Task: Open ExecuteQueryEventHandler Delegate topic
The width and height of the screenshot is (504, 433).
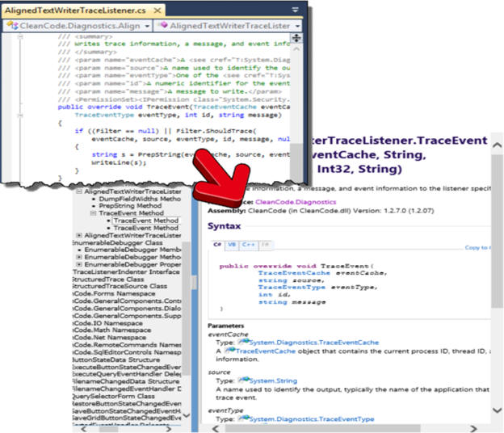Action: coord(127,374)
